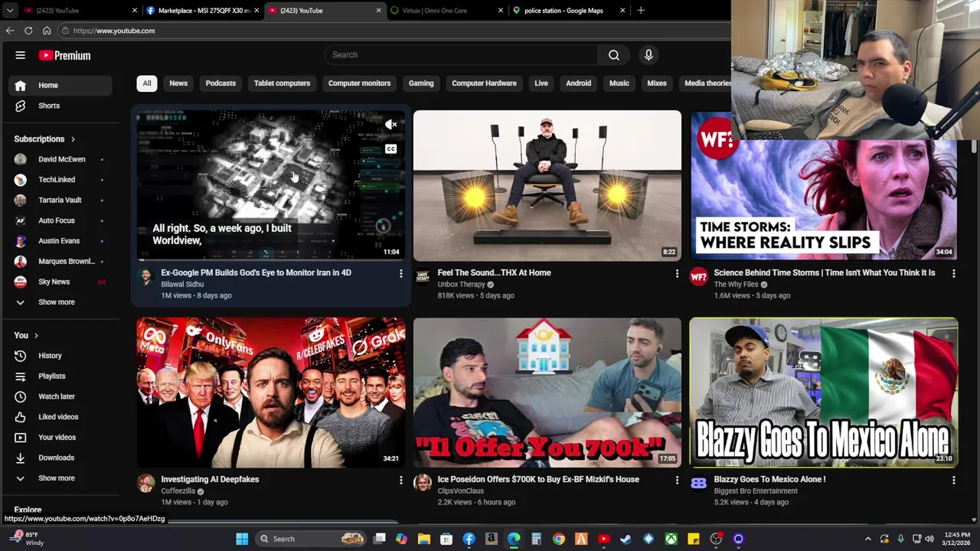Play the Feel The Sound THX thumbnail
Screen dimensions: 980x551
pyautogui.click(x=547, y=186)
